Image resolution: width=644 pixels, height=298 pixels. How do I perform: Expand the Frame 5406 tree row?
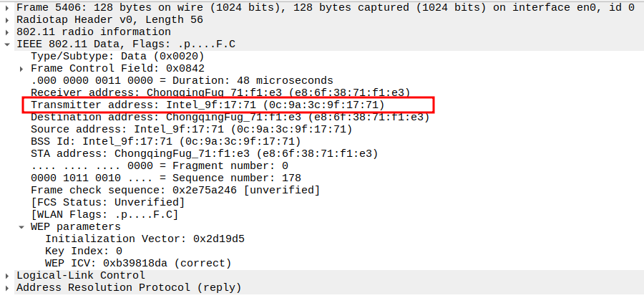[x=7, y=8]
